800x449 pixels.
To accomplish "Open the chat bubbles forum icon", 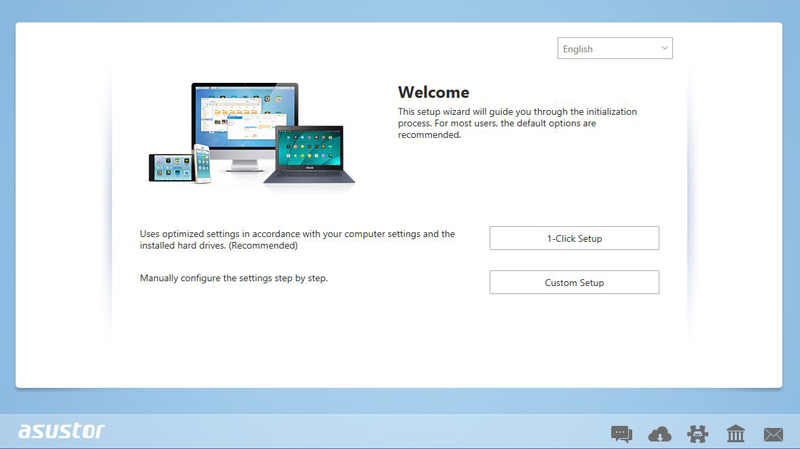I will point(621,434).
